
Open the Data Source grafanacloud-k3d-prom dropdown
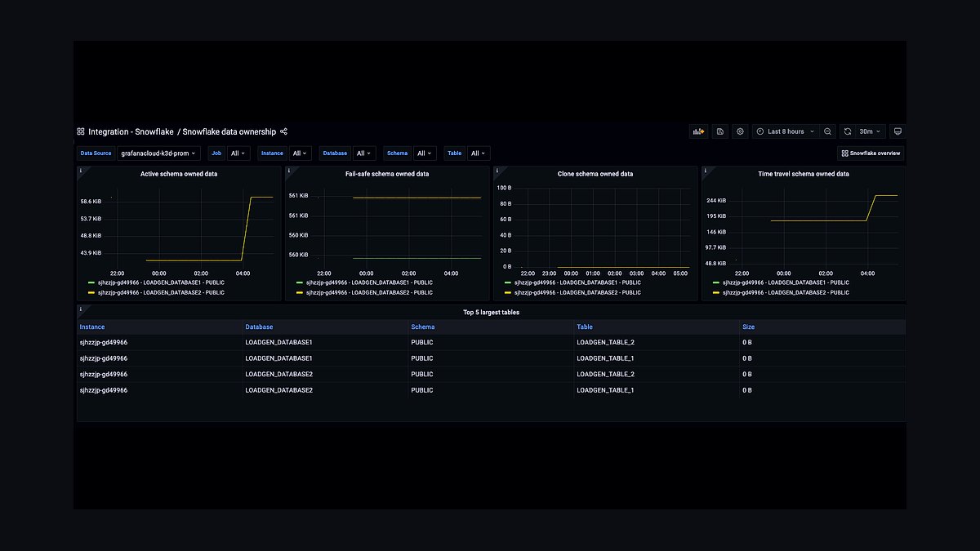point(158,153)
